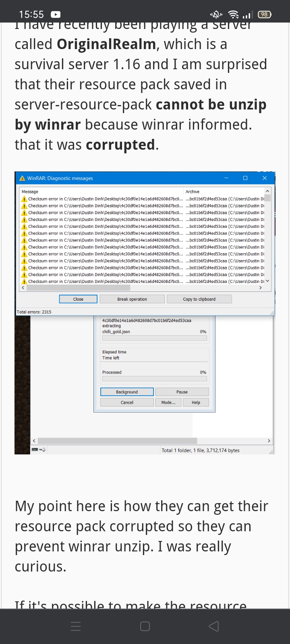
Task: Click the resize grip of Diagnostic messages window
Action: pyautogui.click(x=272, y=313)
